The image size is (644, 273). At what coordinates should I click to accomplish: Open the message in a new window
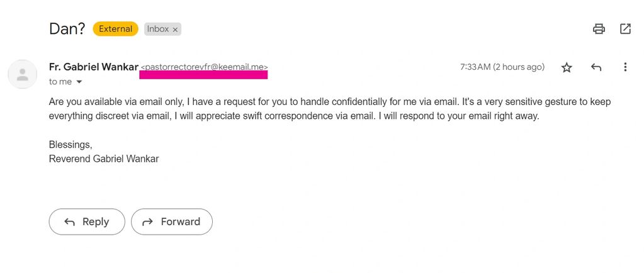[625, 29]
